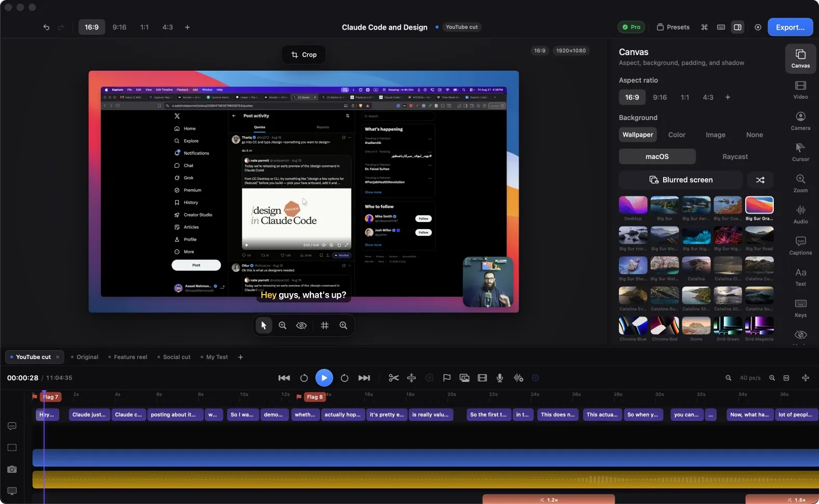
Task: Open the Camera settings panel
Action: coord(800,121)
